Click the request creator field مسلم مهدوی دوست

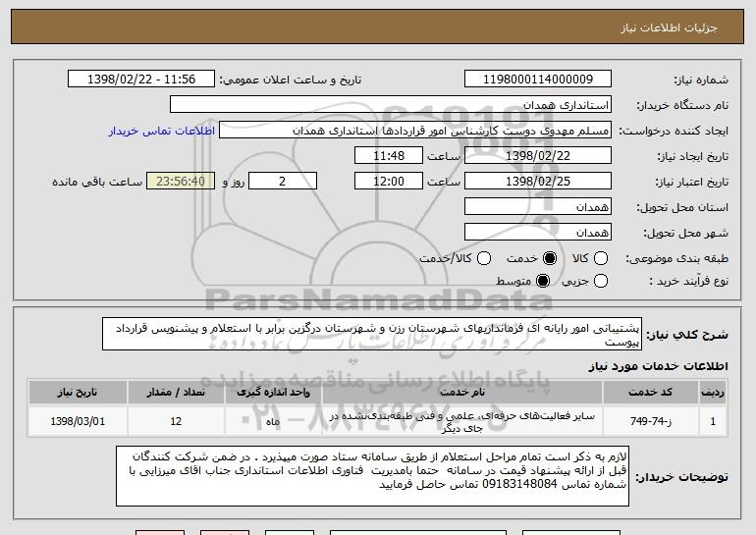[415, 131]
